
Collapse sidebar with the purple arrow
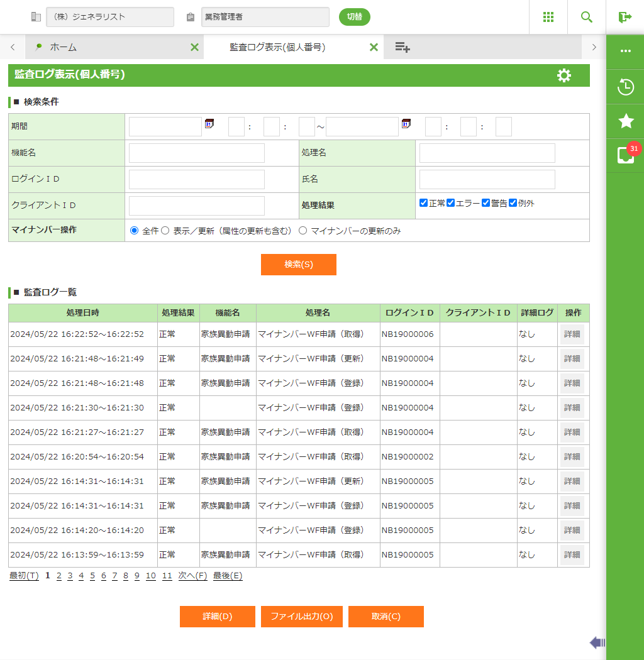(x=597, y=642)
